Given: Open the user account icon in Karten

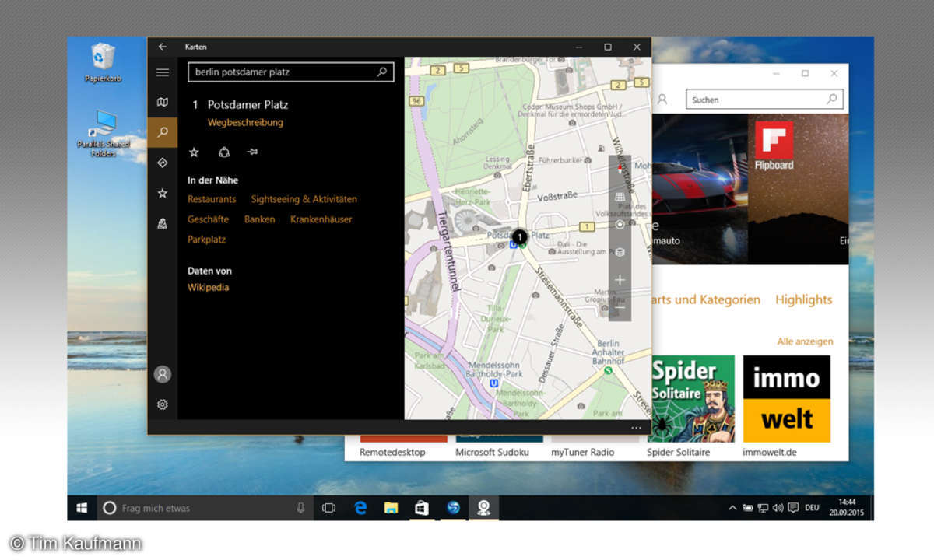Looking at the screenshot, I should 162,374.
